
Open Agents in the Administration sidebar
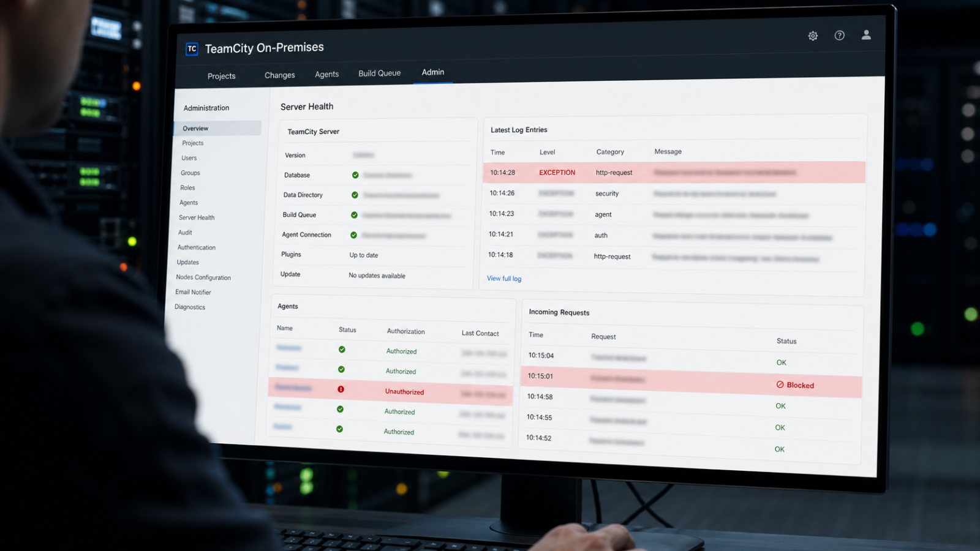tap(189, 203)
